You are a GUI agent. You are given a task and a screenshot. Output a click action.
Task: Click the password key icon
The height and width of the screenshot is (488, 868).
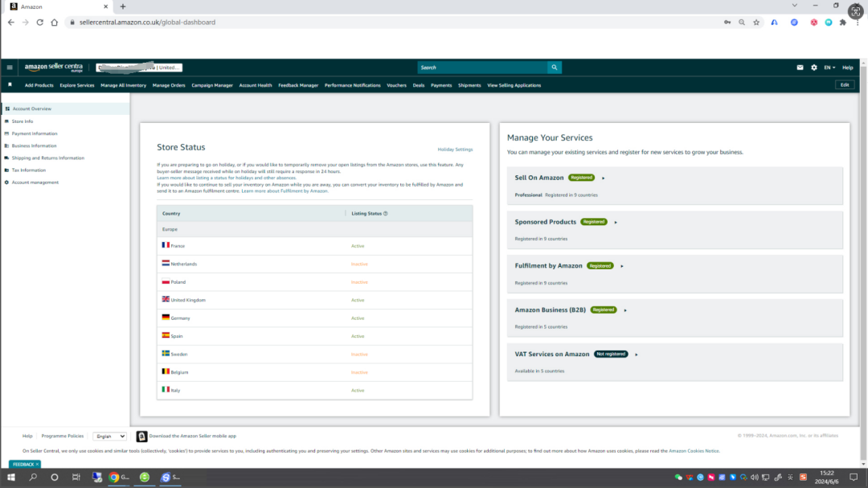(727, 23)
